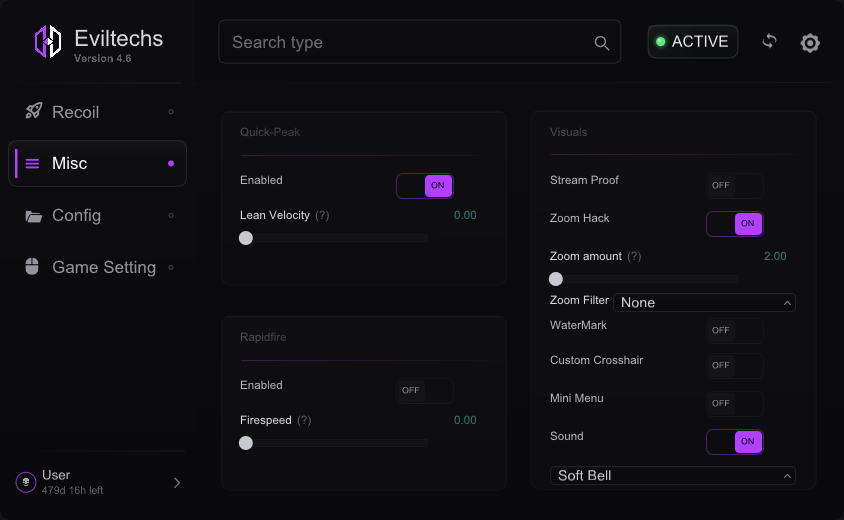
Task: Click the 479d 16h left text
Action: (73, 490)
